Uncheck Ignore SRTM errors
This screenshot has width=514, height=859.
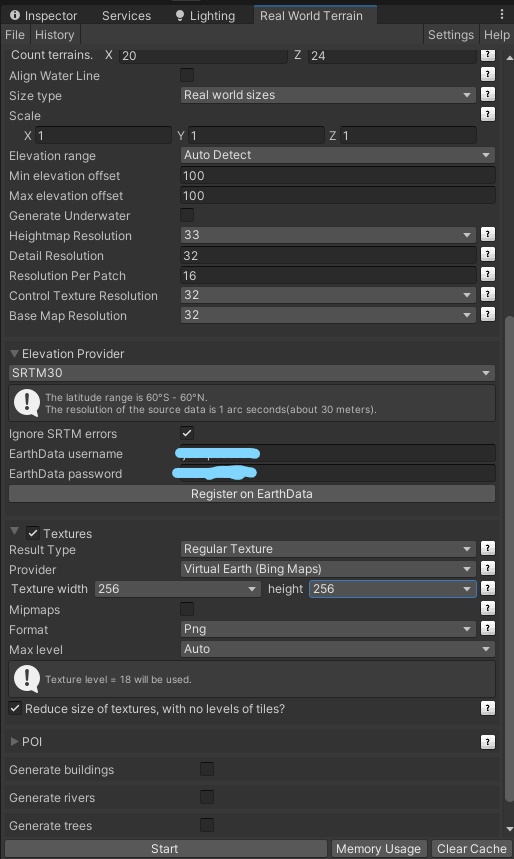(187, 433)
